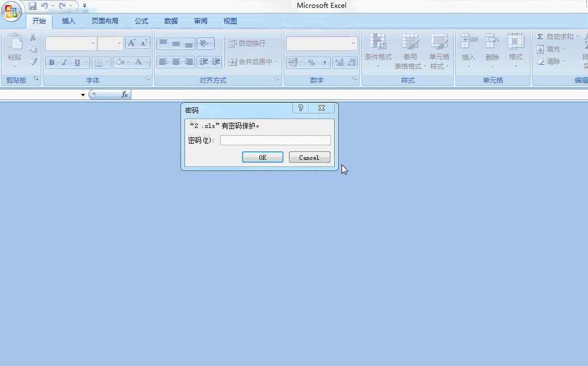The height and width of the screenshot is (366, 588).
Task: Click the Cut scissors icon
Action: (33, 37)
